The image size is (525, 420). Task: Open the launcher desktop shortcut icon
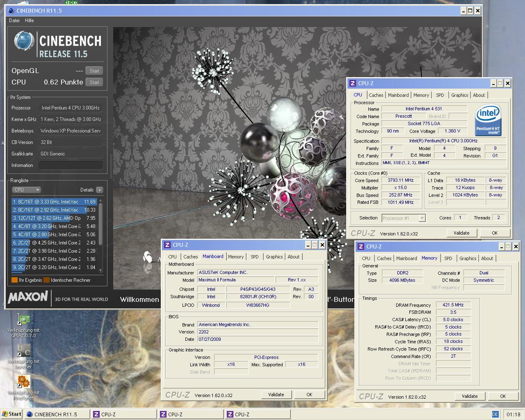pos(23,352)
